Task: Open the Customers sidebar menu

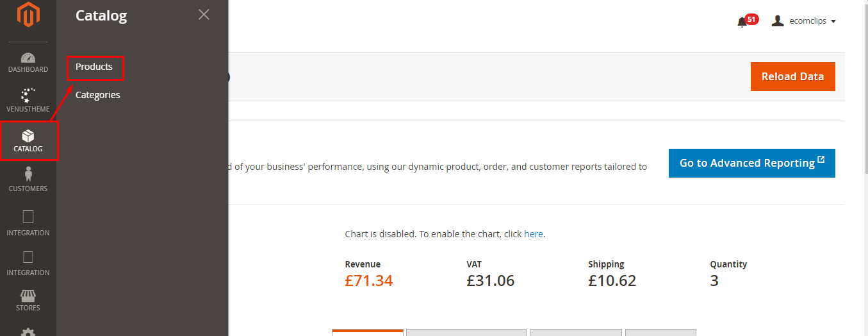Action: (28, 180)
